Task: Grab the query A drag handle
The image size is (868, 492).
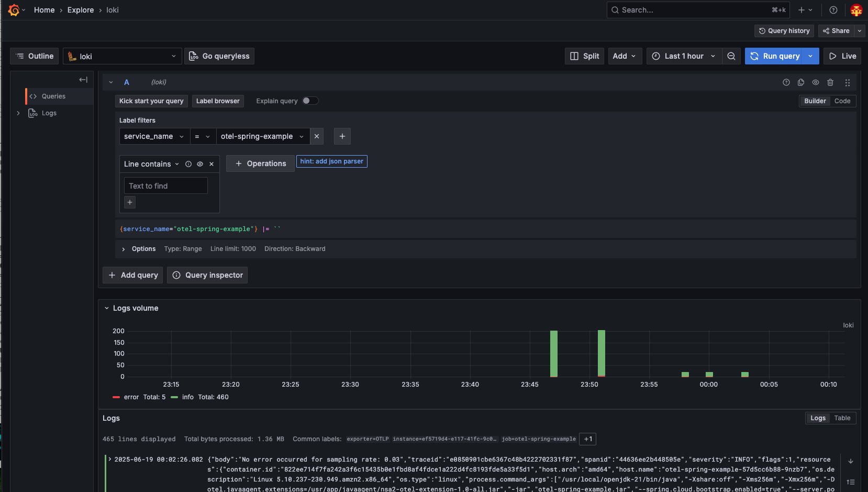Action: tap(848, 82)
